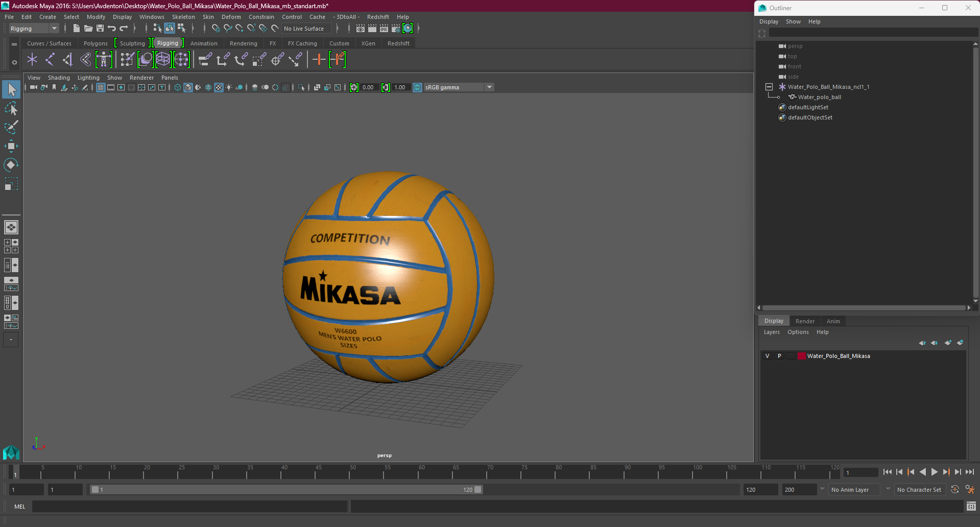Open the Script Editor
The image size is (980, 527).
[971, 507]
